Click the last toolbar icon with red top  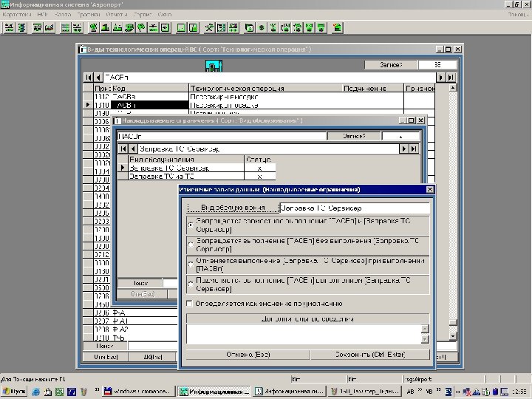click(337, 27)
